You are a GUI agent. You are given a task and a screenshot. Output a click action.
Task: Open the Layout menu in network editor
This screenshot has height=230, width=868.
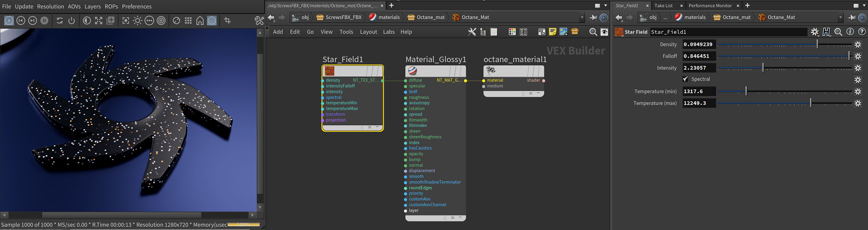pyautogui.click(x=368, y=32)
